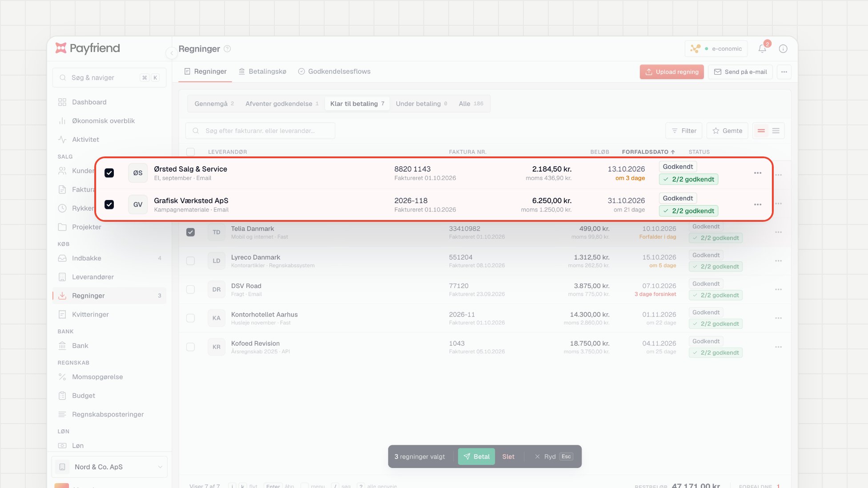Uncheck the Grafisk Værksted ApS checkbox
This screenshot has width=868, height=488.
tap(109, 204)
